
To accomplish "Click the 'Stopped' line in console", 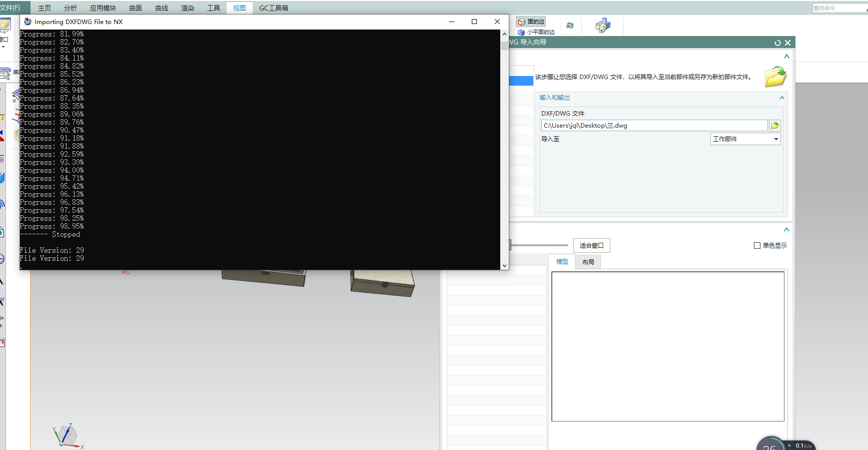I will pos(50,234).
